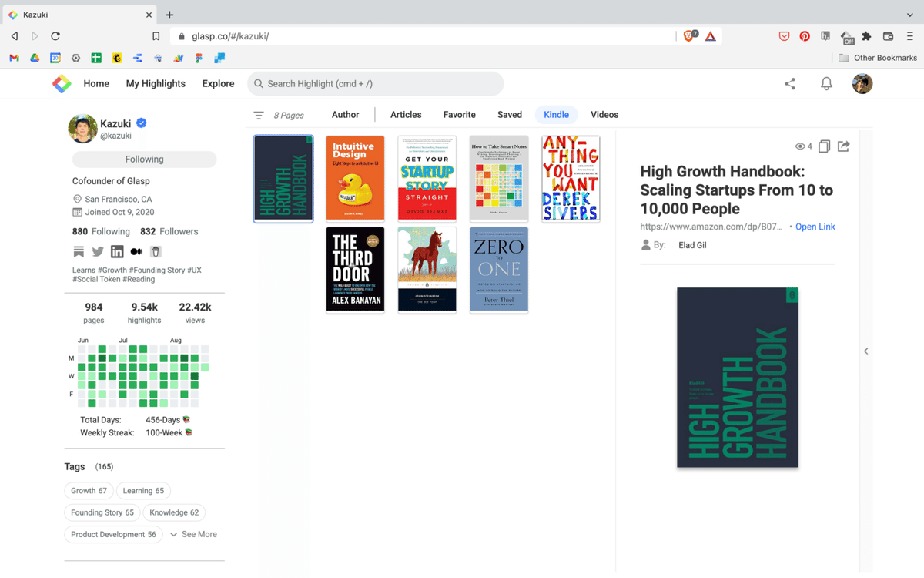
Task: Open the share icon in the top navigation
Action: (790, 84)
